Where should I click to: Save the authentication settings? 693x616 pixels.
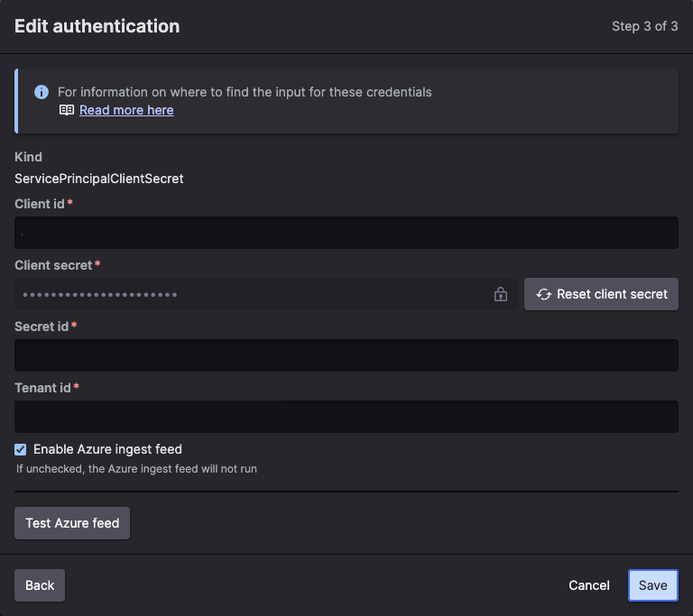click(x=652, y=585)
